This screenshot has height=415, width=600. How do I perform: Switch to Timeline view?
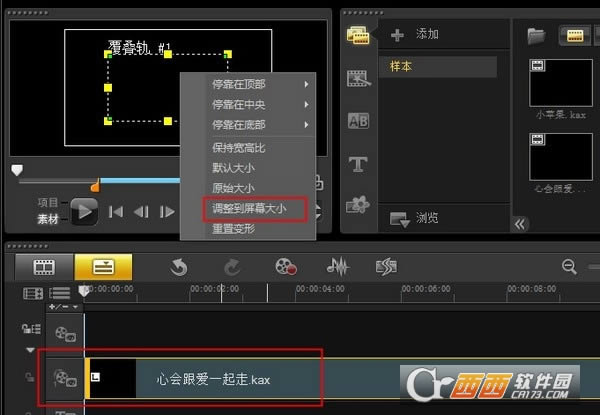click(x=103, y=267)
